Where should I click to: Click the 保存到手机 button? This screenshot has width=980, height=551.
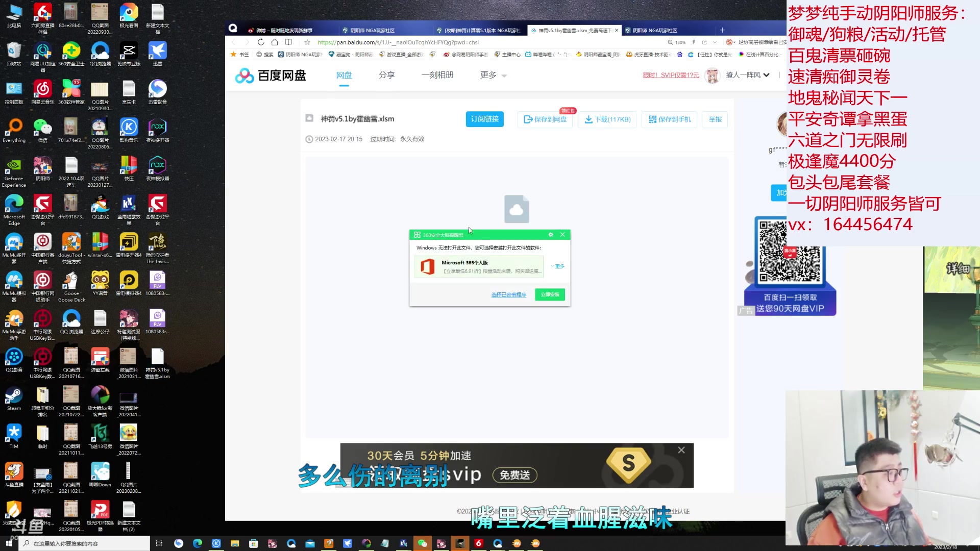coord(669,119)
